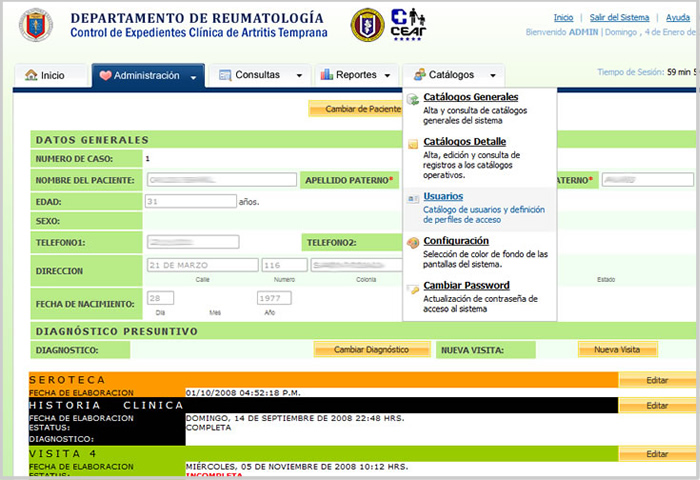
Task: Click the DIAGNÓSTICO PRESUNTIVO heading
Action: click(117, 331)
